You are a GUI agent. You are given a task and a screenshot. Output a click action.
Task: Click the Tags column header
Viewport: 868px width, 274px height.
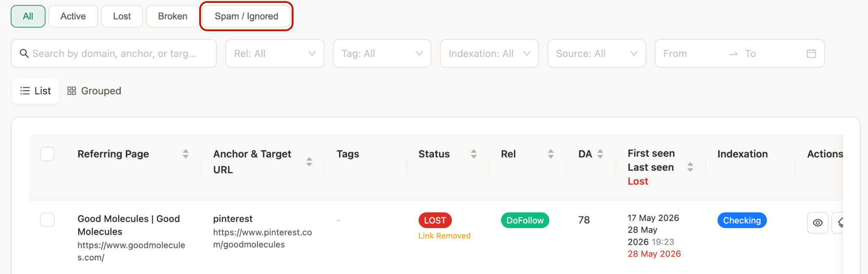point(348,154)
